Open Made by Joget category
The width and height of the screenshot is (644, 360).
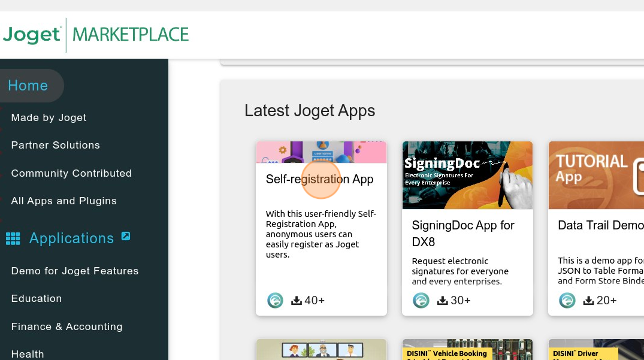tap(49, 117)
